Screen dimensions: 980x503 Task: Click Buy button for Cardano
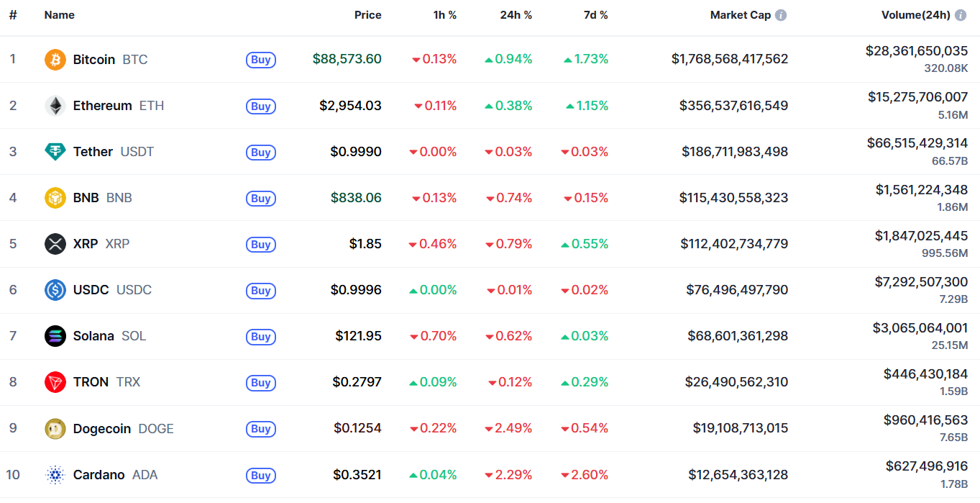coord(261,475)
